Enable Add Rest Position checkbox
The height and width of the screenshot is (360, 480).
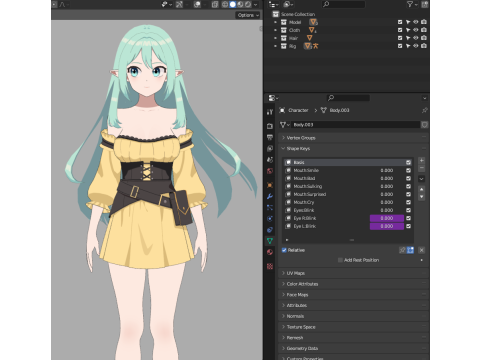pyautogui.click(x=340, y=260)
